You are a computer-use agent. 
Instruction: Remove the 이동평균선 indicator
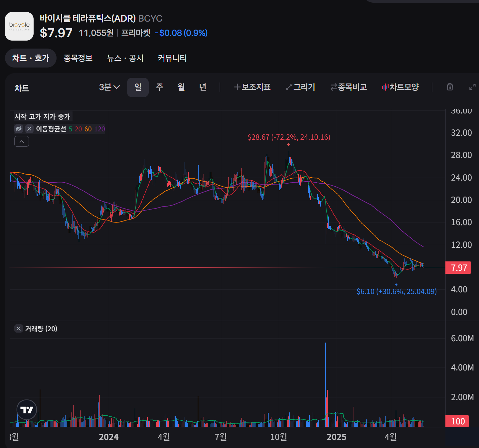tap(29, 129)
